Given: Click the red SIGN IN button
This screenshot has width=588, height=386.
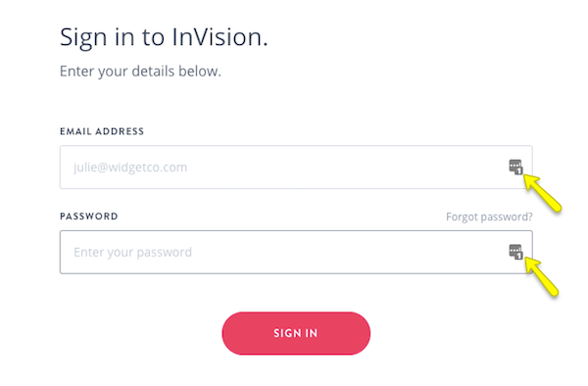Looking at the screenshot, I should pos(296,333).
